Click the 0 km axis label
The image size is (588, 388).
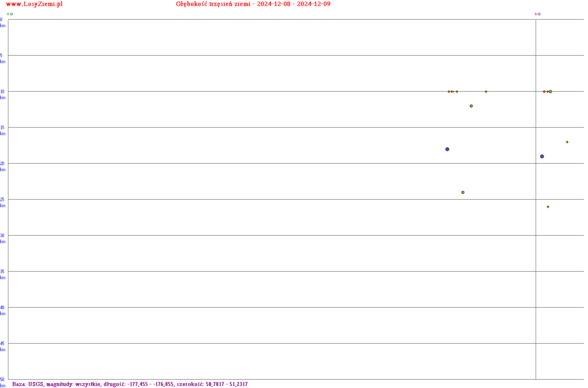(x=2, y=23)
